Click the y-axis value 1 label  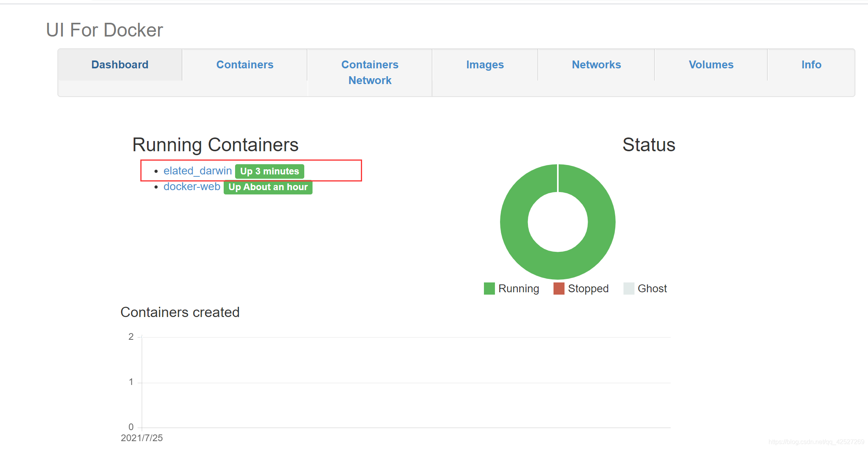coord(131,382)
